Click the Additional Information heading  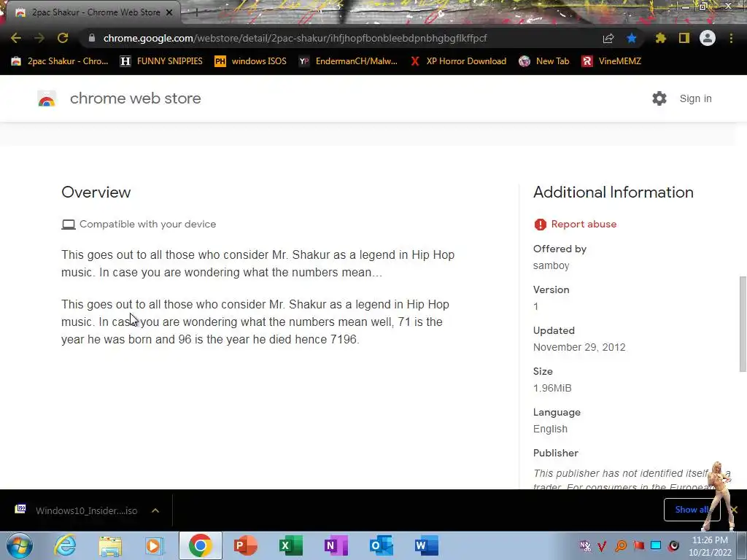coord(613,192)
